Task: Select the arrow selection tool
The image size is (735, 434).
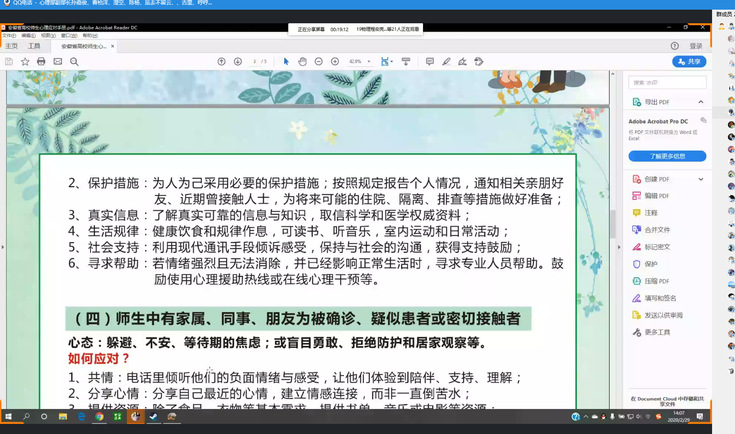Action: click(286, 62)
